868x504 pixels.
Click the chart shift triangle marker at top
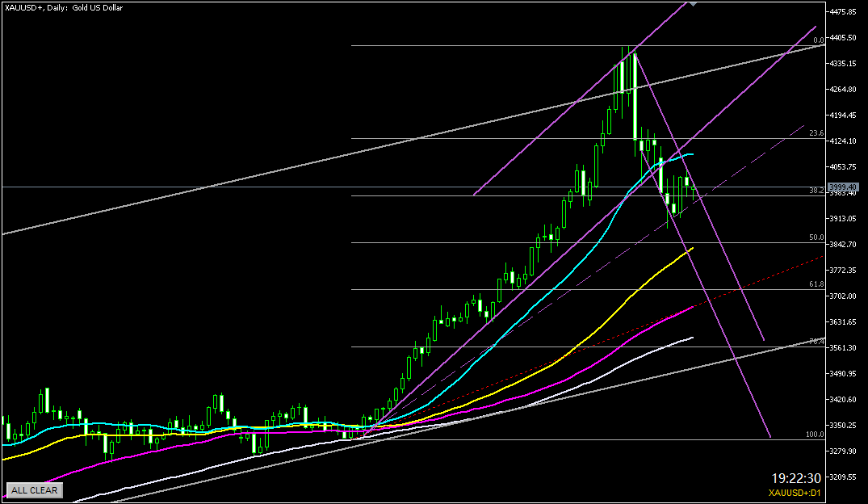[x=692, y=4]
